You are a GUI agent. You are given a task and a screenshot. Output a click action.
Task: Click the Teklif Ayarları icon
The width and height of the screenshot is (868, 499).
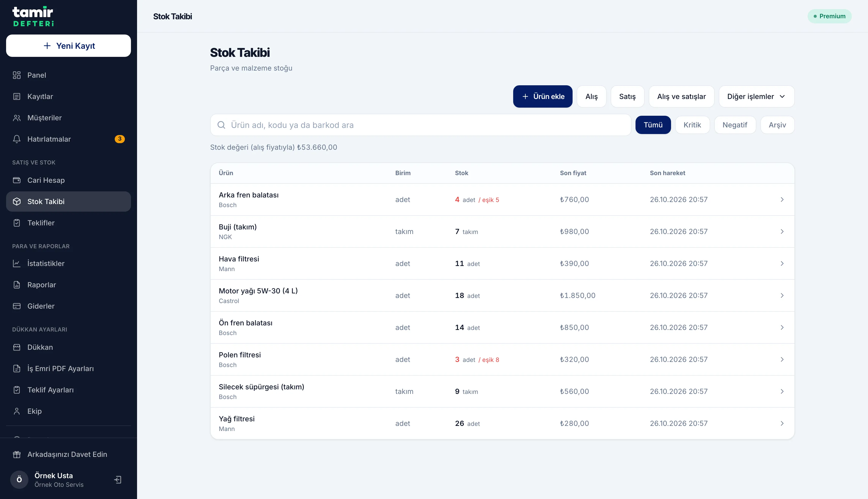(x=17, y=390)
